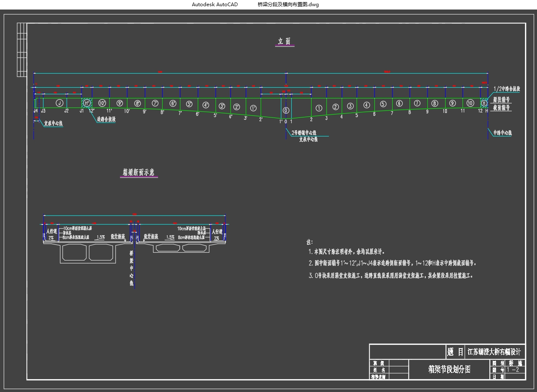
Task: Click the 边跨合拢段 leader label
Action: click(x=106, y=120)
